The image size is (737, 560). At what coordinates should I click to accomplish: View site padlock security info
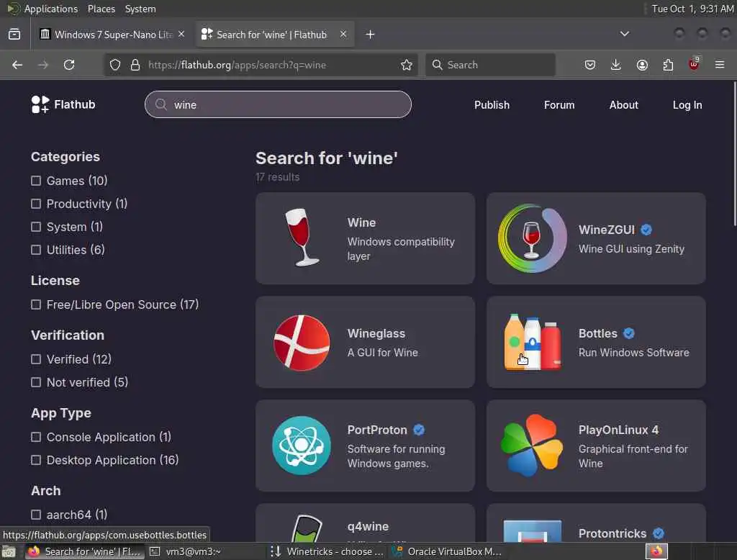tap(135, 65)
